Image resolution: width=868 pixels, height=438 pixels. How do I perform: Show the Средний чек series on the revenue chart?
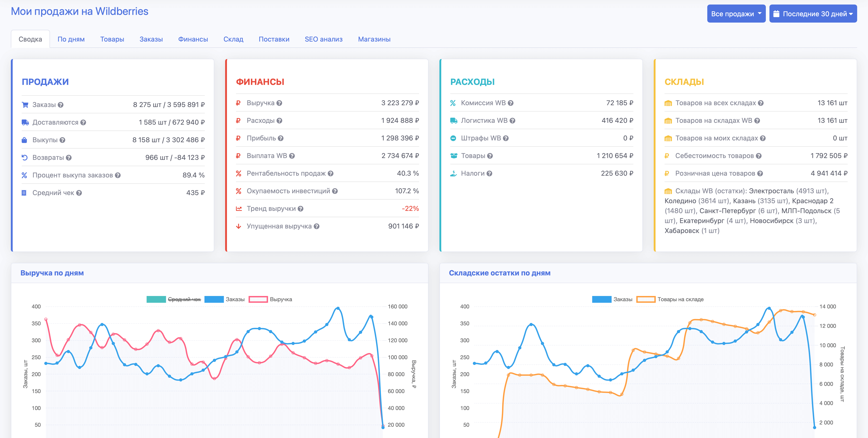185,299
